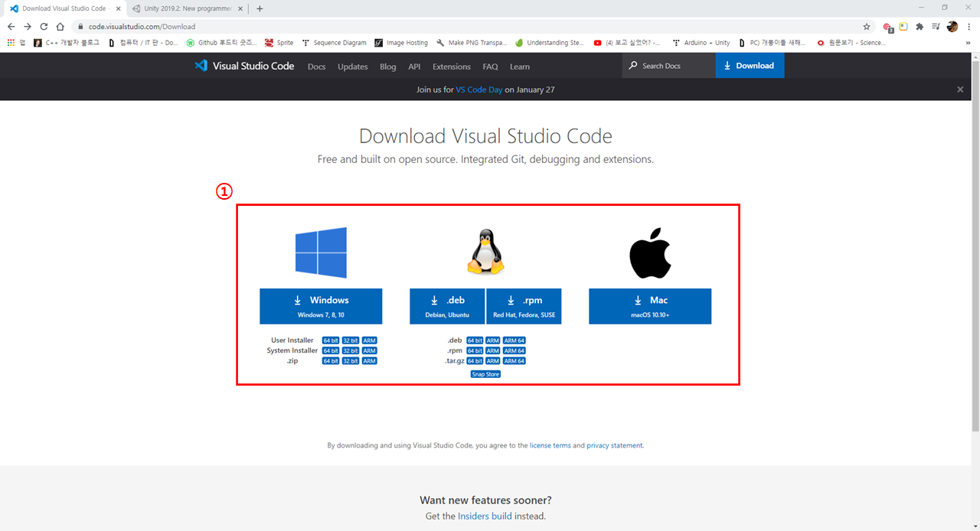980x531 pixels.
Task: Click the Chrome profile avatar
Action: 952,26
